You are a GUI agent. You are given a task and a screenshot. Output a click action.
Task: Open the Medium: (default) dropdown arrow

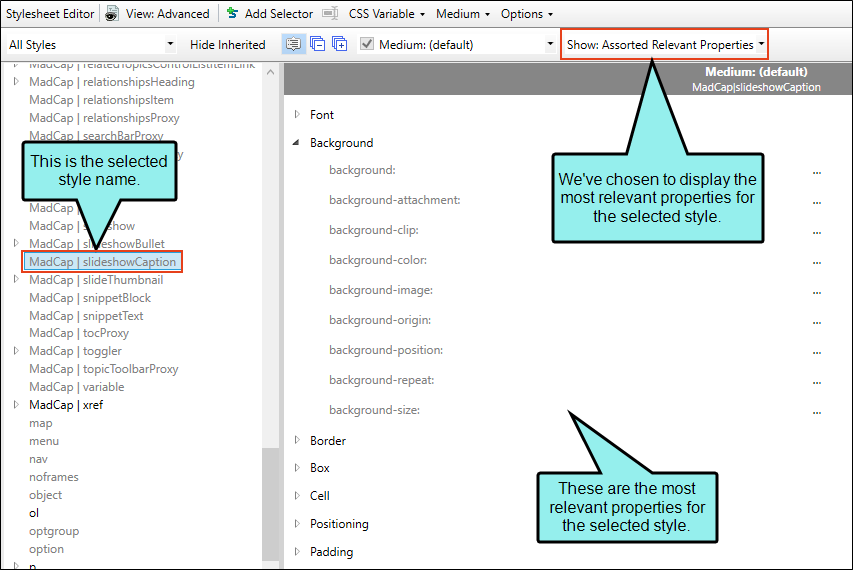click(550, 44)
